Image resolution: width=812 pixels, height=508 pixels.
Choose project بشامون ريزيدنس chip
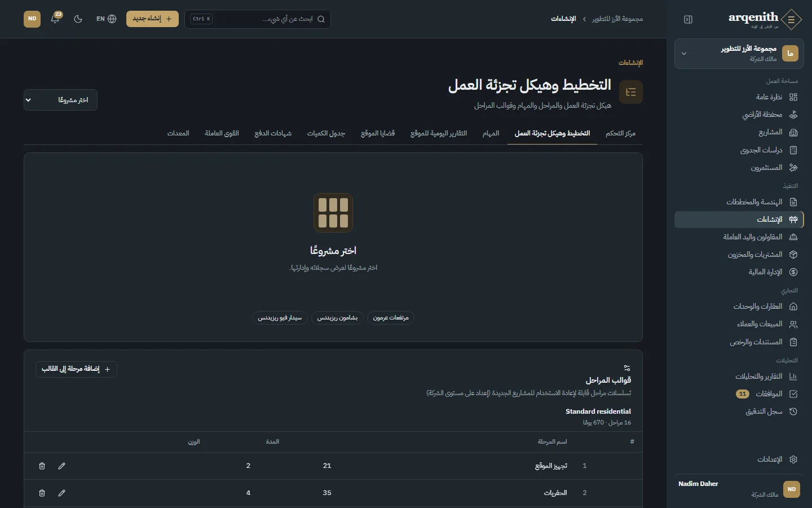337,318
